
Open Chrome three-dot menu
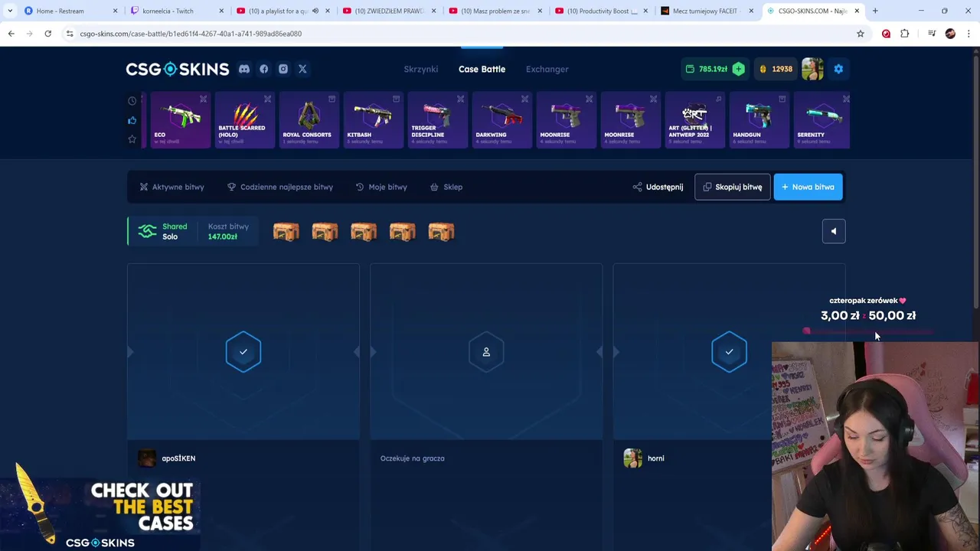(x=969, y=34)
